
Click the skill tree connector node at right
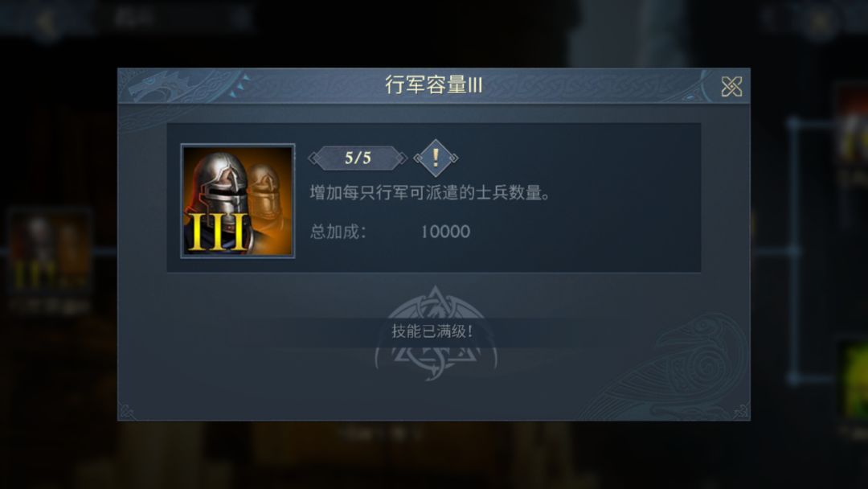click(x=795, y=251)
